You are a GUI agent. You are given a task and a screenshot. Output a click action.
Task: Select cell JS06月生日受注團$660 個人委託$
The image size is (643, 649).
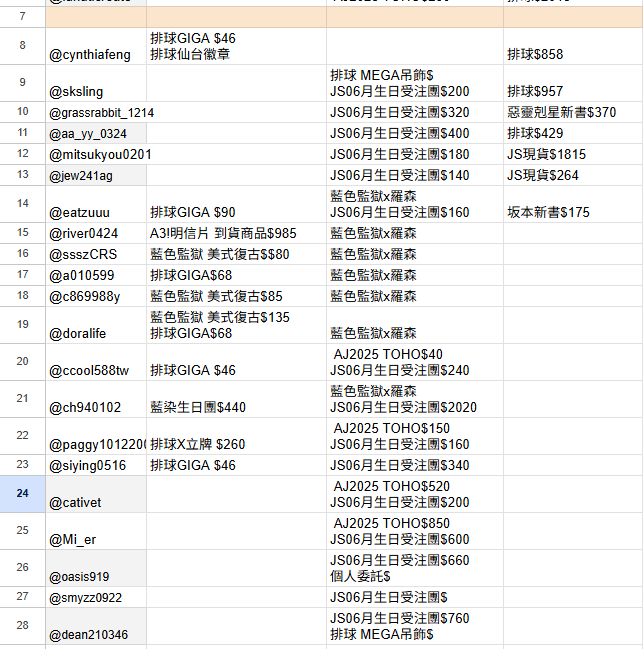pyautogui.click(x=415, y=568)
